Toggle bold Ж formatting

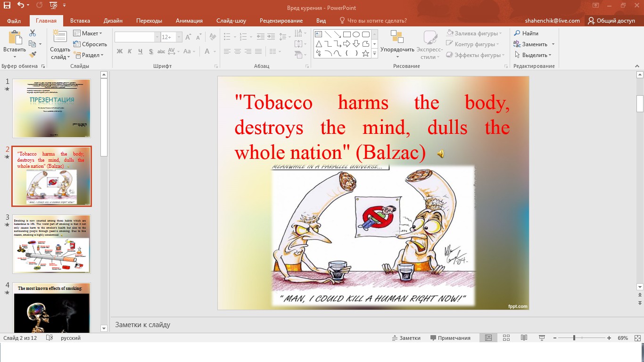tap(120, 51)
